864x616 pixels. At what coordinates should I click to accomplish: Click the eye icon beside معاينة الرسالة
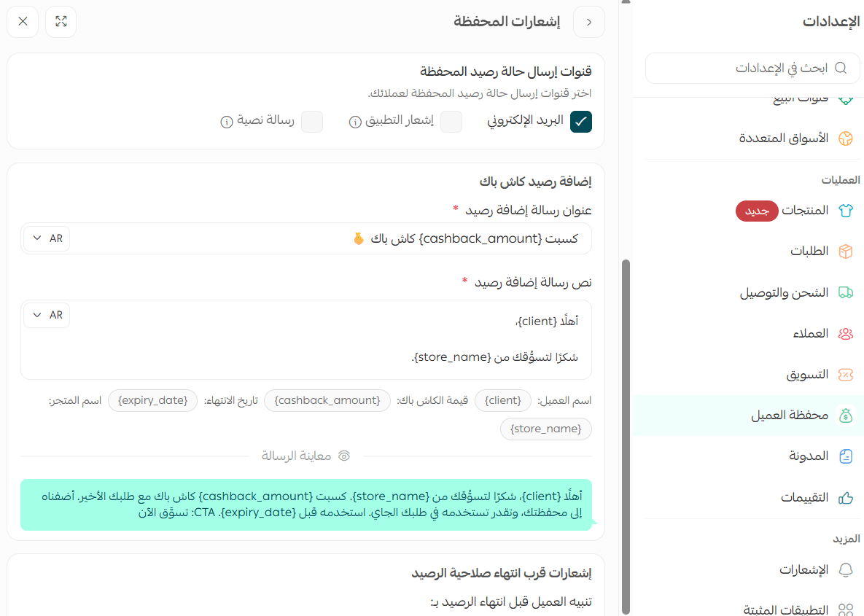(x=344, y=456)
